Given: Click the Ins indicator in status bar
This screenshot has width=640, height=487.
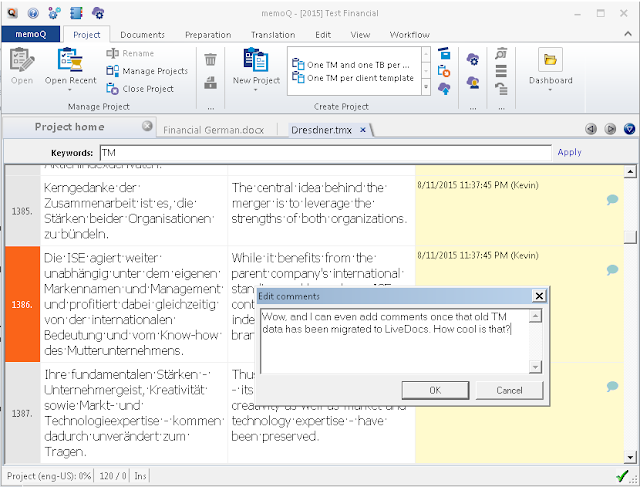Looking at the screenshot, I should (x=140, y=476).
